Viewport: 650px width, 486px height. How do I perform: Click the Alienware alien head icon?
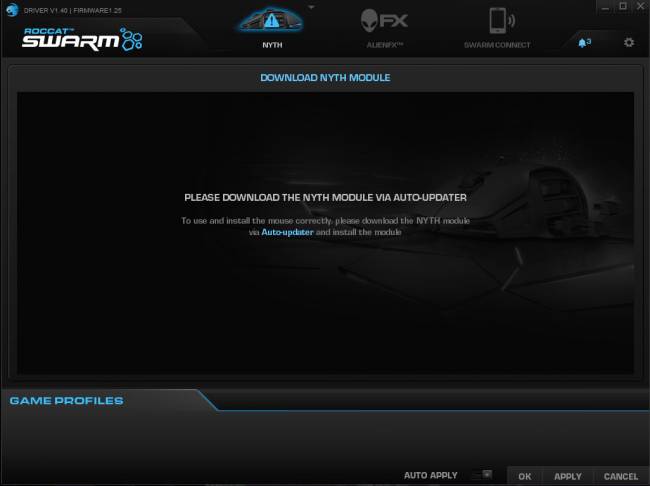coord(371,20)
